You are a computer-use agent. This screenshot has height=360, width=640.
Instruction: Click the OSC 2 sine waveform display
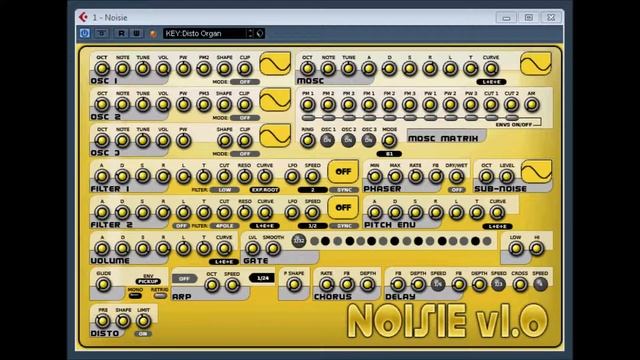click(275, 99)
